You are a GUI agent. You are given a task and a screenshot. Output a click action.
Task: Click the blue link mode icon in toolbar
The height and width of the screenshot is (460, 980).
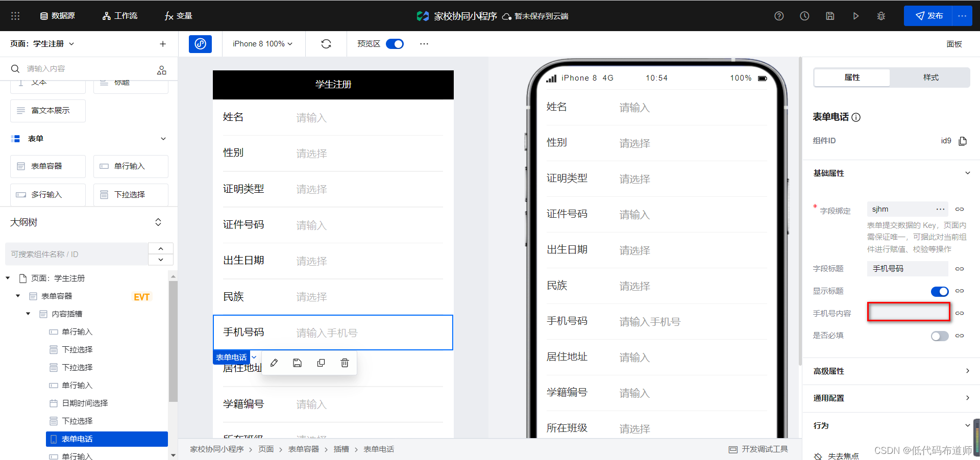[200, 44]
